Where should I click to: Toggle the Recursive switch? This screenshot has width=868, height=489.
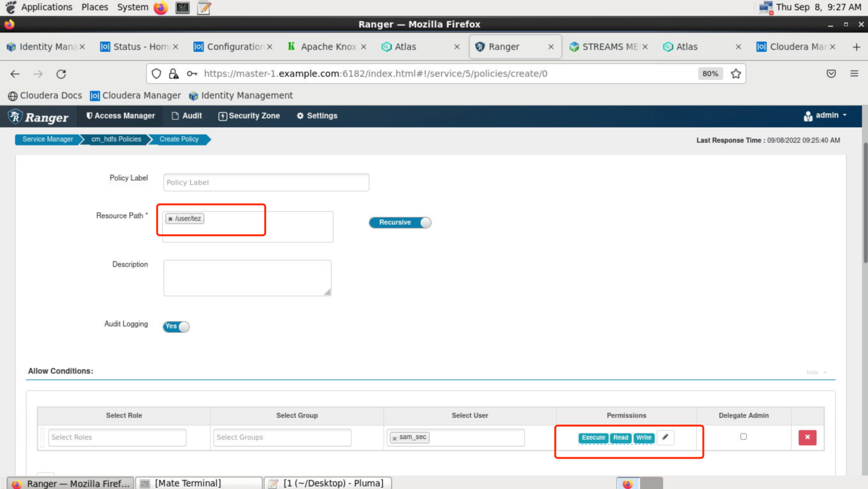tap(400, 223)
